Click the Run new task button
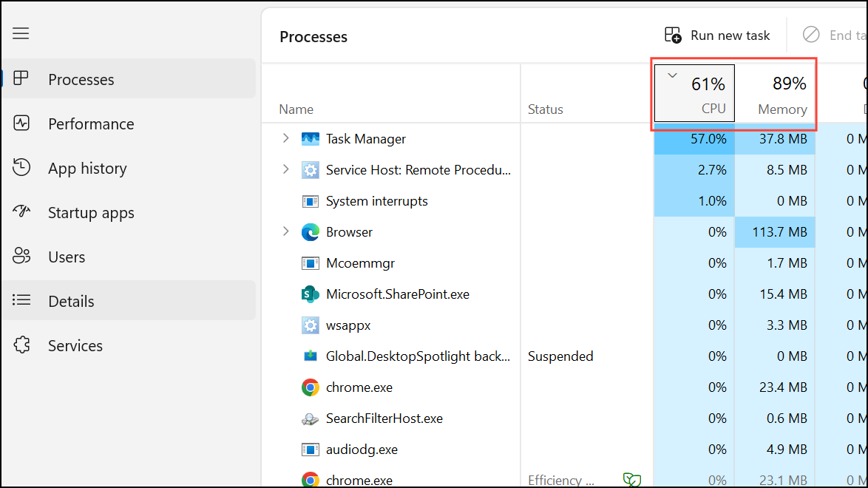The height and width of the screenshot is (488, 868). point(716,35)
